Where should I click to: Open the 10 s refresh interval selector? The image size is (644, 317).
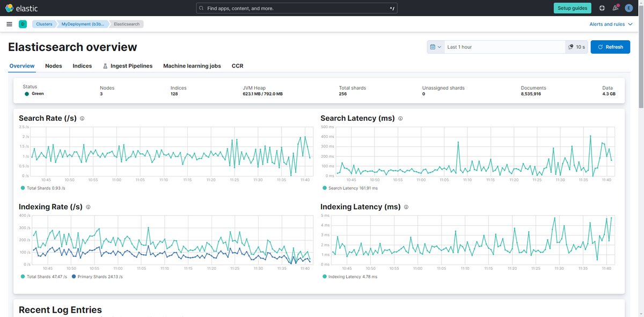(576, 47)
